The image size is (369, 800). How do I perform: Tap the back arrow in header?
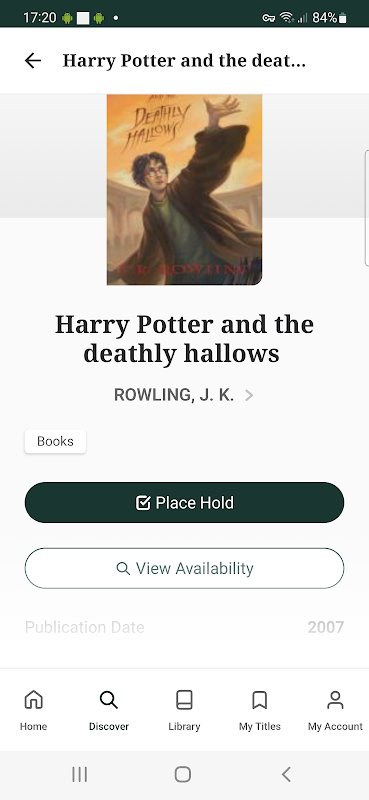point(33,61)
